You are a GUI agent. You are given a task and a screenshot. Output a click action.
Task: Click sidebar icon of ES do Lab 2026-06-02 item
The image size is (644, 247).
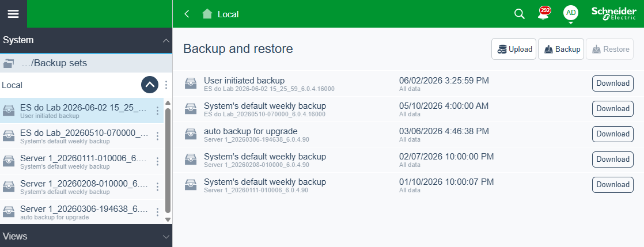(x=9, y=111)
